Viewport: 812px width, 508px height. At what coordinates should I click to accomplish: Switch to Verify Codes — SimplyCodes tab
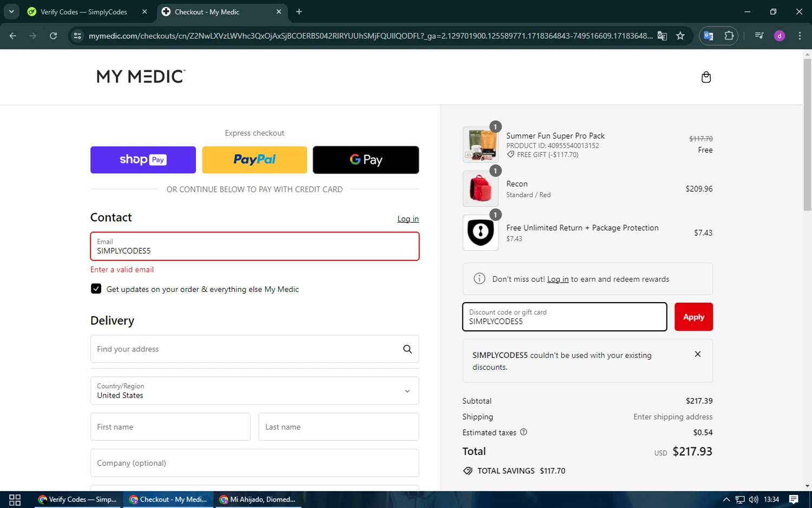tap(84, 12)
